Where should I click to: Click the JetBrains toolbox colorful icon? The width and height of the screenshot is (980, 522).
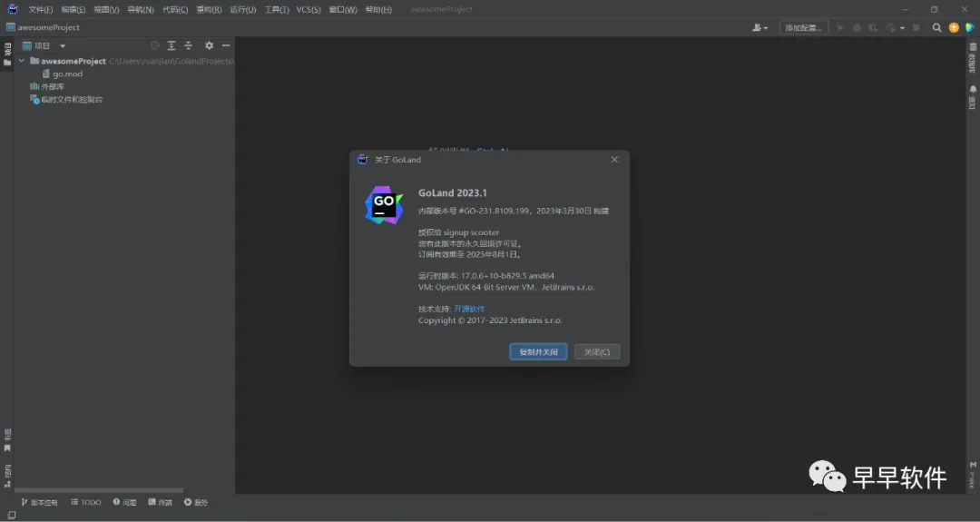coord(970,27)
